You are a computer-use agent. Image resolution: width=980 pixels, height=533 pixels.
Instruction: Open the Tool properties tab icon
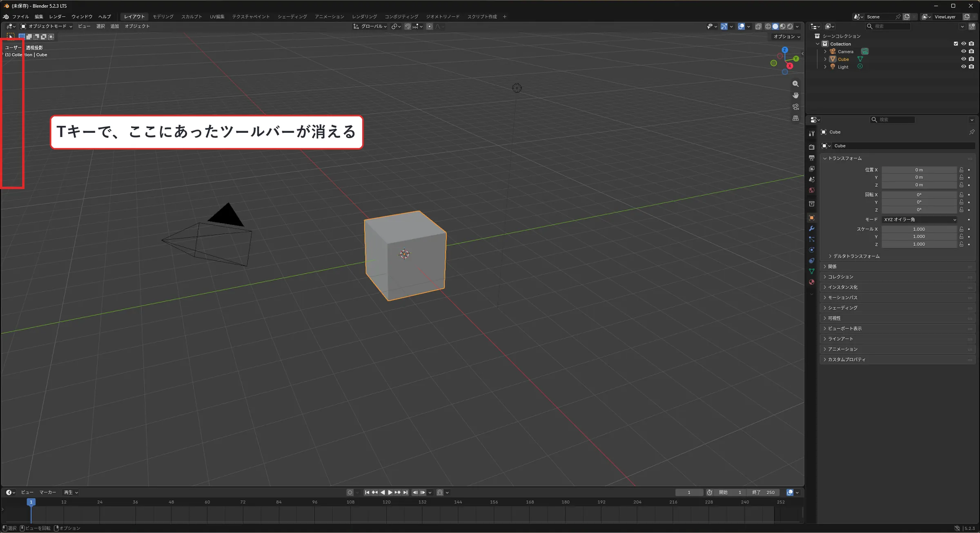812,133
